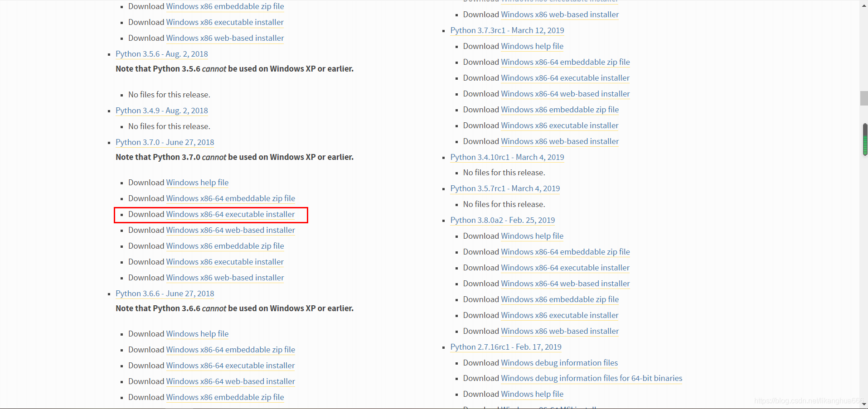
Task: Download Python 3.8.0a2 Windows x86 embeddable zip file
Action: point(560,299)
